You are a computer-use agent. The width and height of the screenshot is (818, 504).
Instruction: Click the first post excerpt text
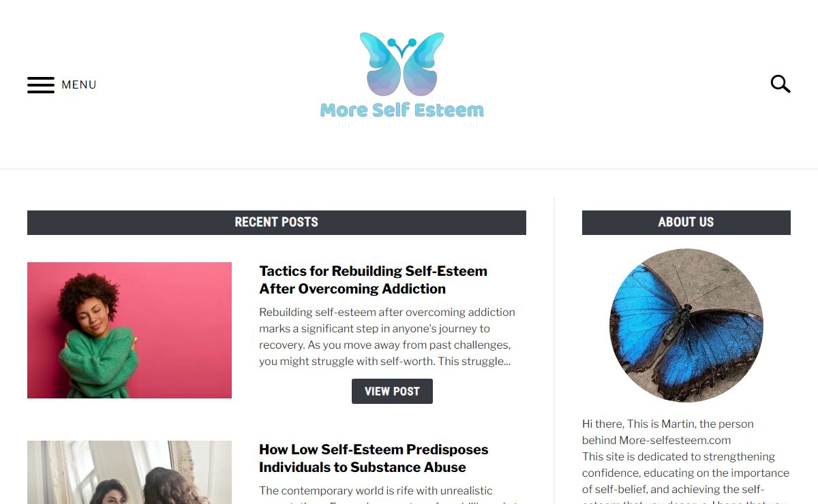coord(387,336)
